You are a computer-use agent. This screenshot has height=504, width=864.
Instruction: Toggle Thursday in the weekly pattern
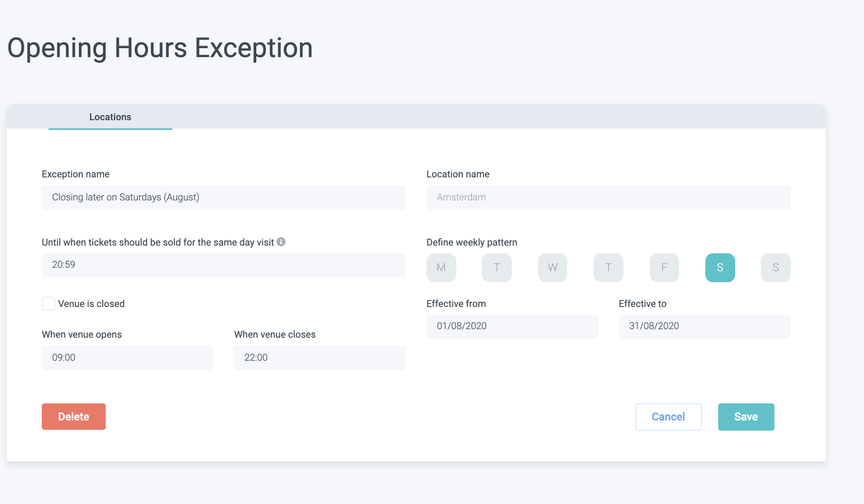(x=608, y=267)
